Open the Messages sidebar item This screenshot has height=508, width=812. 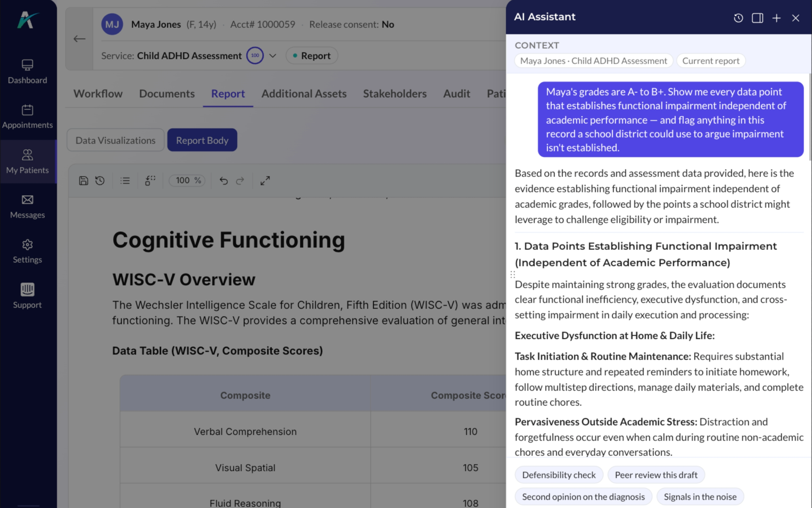pos(27,207)
